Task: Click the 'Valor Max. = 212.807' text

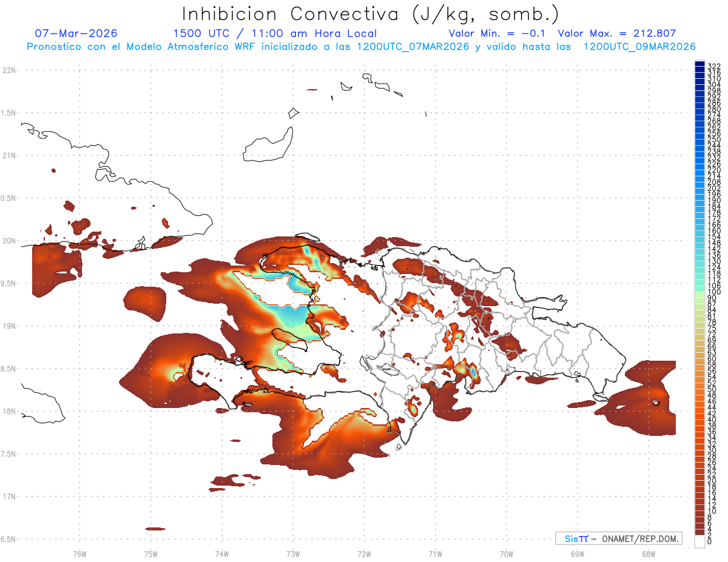Action: click(x=617, y=33)
